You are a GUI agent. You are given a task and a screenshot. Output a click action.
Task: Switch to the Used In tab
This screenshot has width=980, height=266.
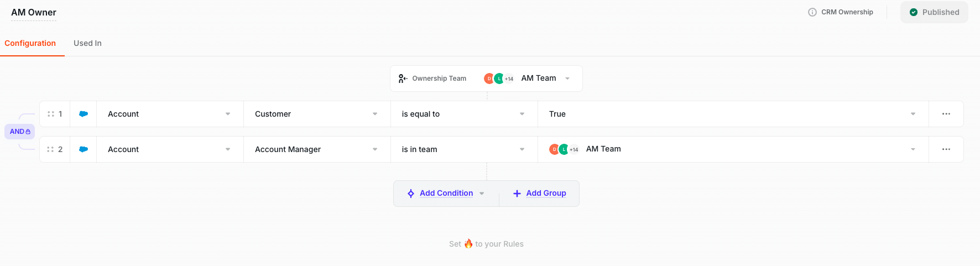point(87,43)
